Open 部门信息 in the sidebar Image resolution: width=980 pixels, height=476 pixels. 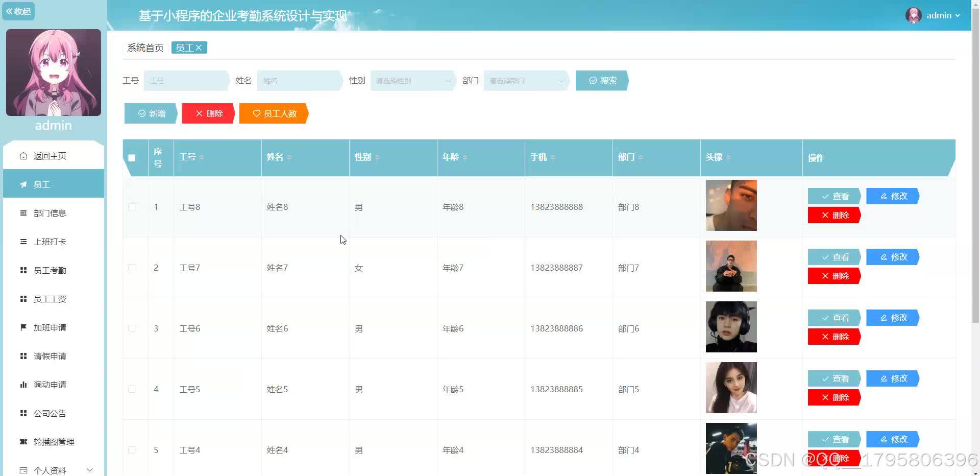coord(54,213)
